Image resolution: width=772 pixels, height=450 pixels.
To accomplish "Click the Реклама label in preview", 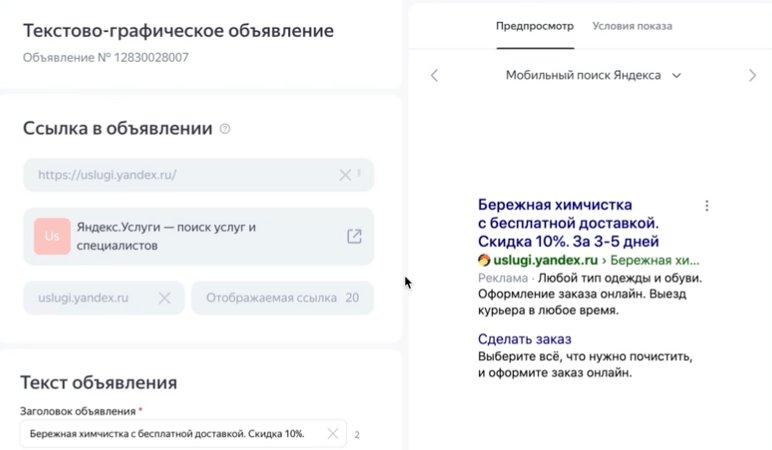I will click(503, 278).
